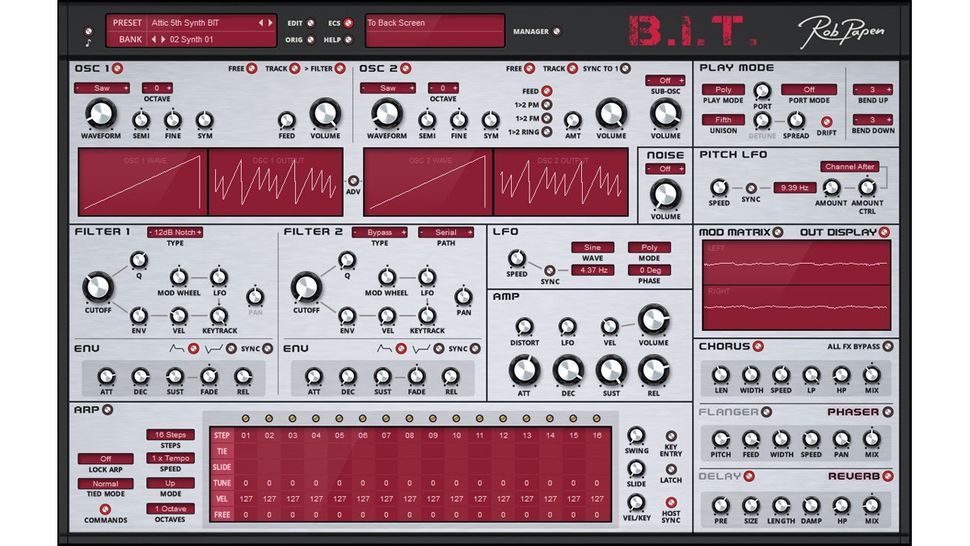Click the music note icon

click(x=88, y=43)
